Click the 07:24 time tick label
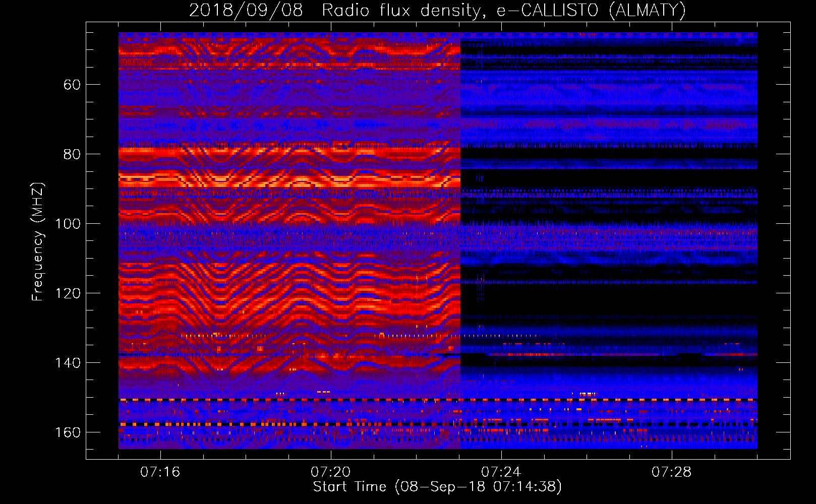 (501, 472)
